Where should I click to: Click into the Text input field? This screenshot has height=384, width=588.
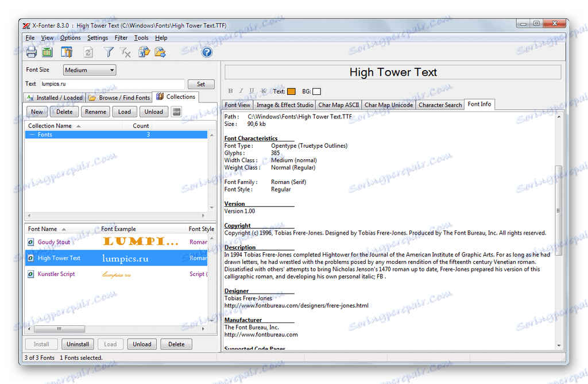coord(112,84)
